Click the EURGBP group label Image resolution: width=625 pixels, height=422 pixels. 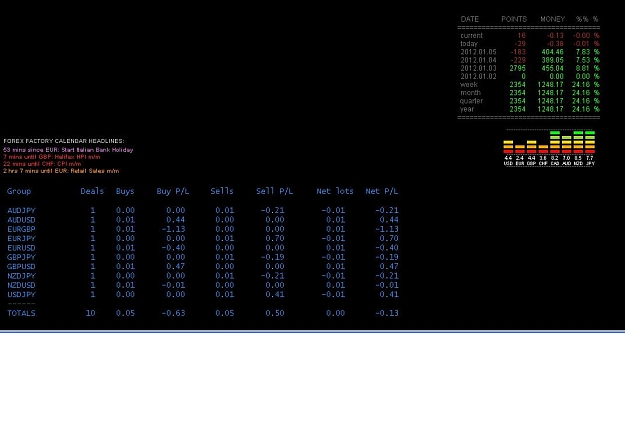[22, 229]
